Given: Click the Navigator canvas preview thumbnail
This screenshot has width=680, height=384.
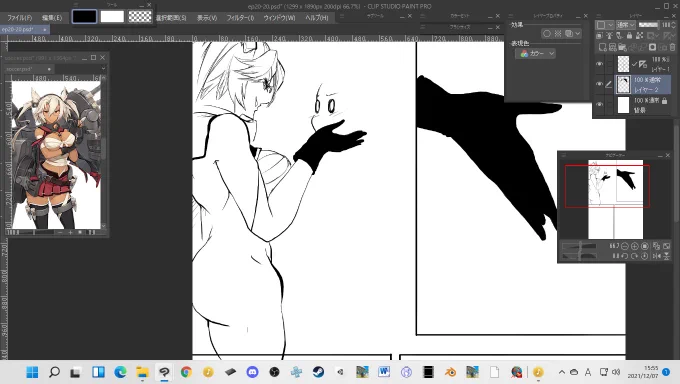Looking at the screenshot, I should click(x=615, y=199).
